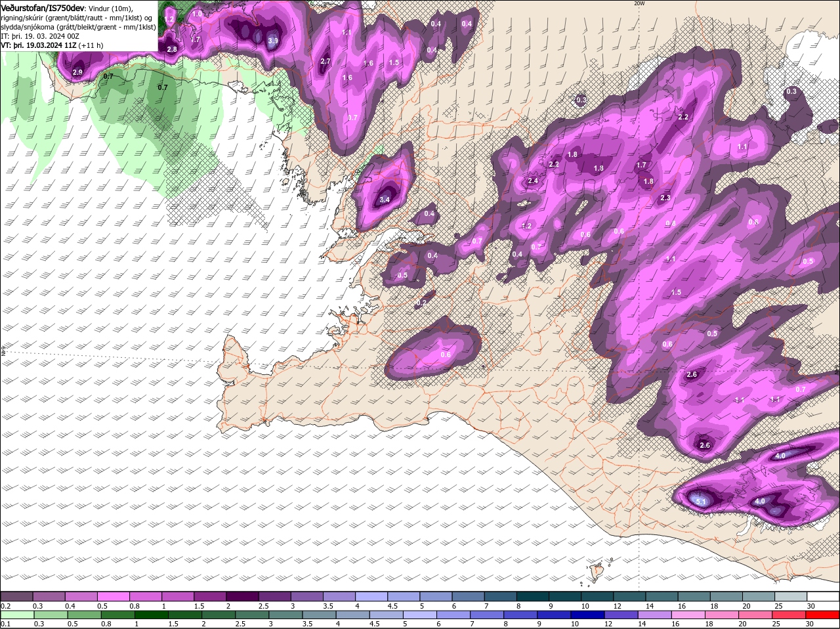The height and width of the screenshot is (629, 840).
Task: Select upper legend swatch between 0.2 and 0.3
Action: 16,596
